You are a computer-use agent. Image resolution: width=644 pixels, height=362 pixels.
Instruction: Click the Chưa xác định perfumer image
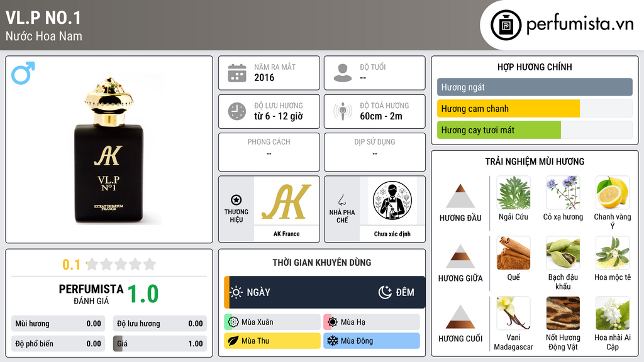tap(392, 201)
